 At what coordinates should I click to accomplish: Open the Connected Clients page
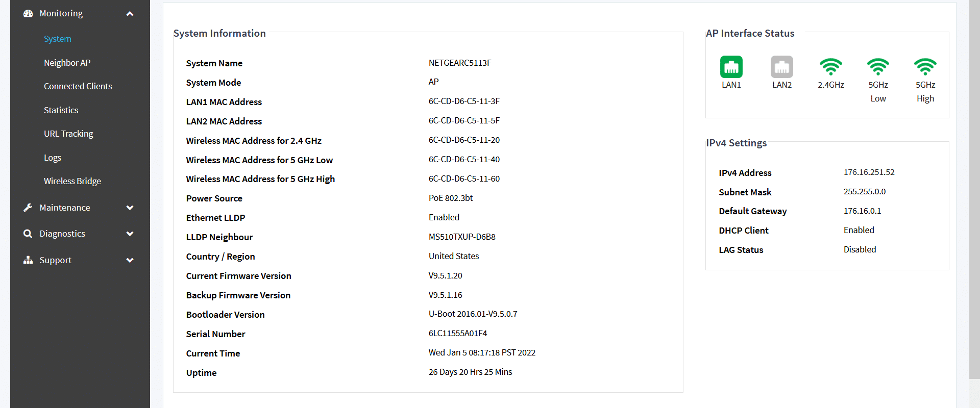coord(78,86)
